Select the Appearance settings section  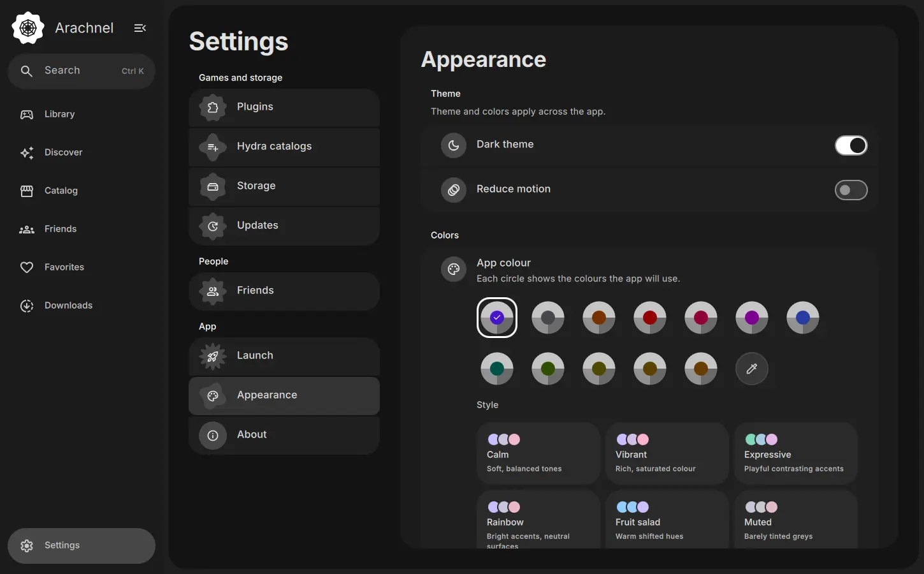point(284,395)
